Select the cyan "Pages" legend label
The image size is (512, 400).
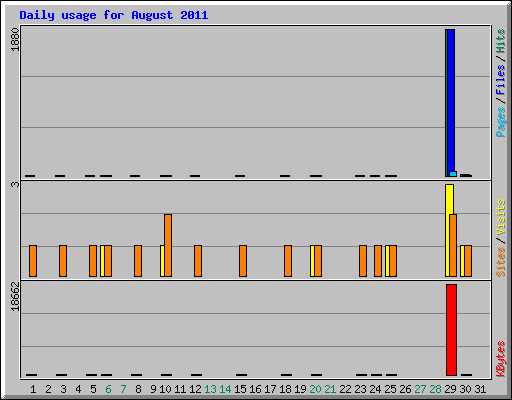[500, 122]
